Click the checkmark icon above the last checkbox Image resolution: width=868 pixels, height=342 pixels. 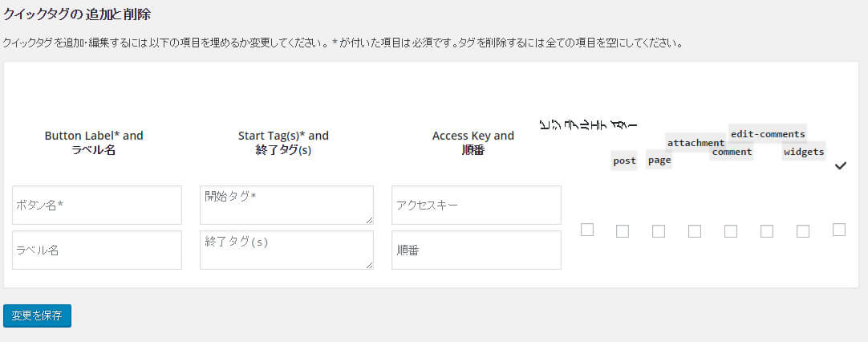(x=841, y=165)
